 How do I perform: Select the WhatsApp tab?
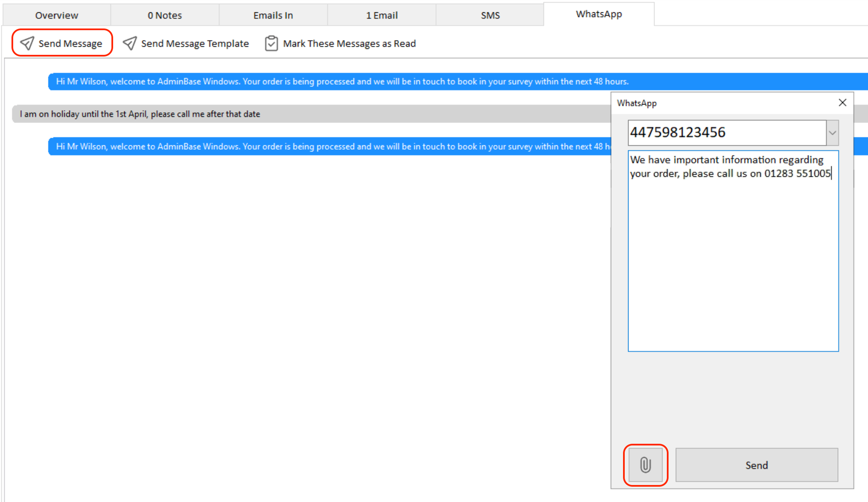[x=598, y=14]
